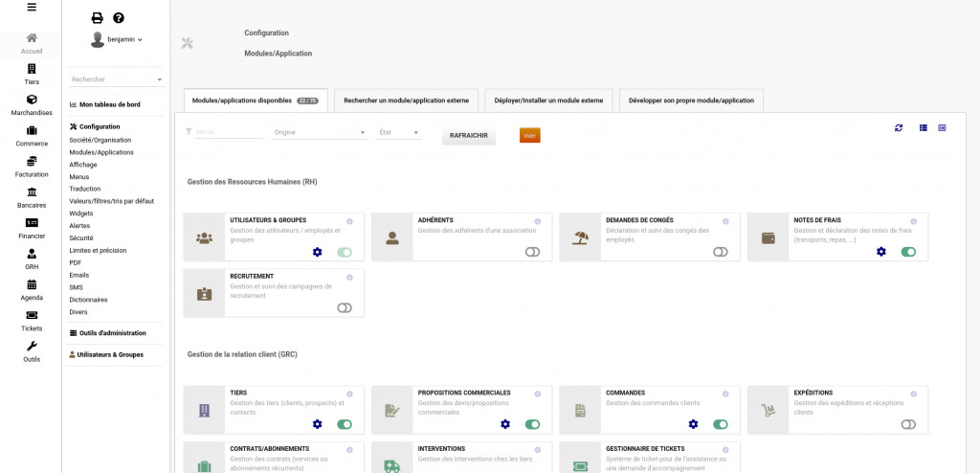Switch to list view icon
Screen dimensions: 980x473
pyautogui.click(x=924, y=127)
